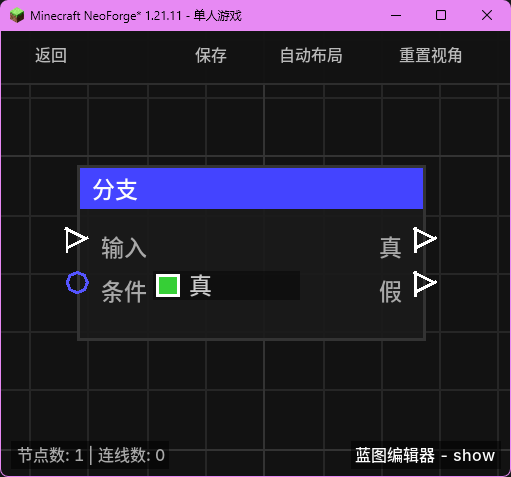
Task: Click the 条件 value field showing 真
Action: pyautogui.click(x=227, y=285)
